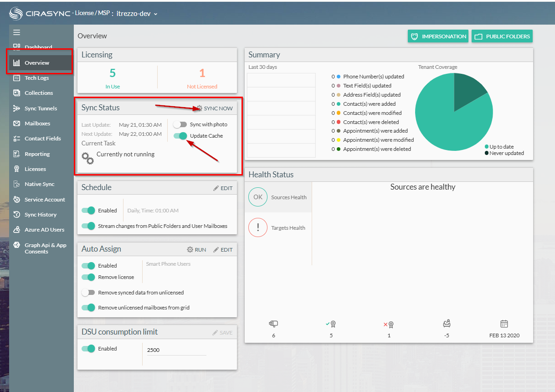This screenshot has height=392, width=555.
Task: Click the gears icon beside Currently not running
Action: [x=87, y=158]
